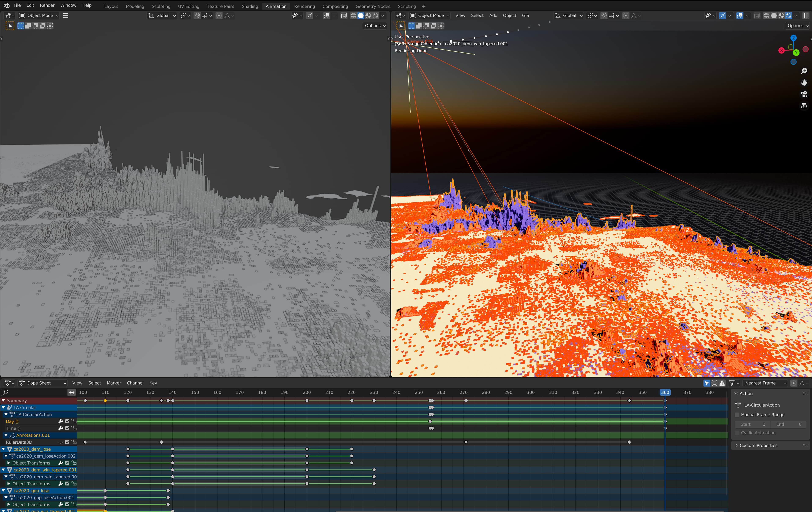Open Object Mode dropdown in left viewport
Image resolution: width=812 pixels, height=512 pixels.
pos(39,15)
